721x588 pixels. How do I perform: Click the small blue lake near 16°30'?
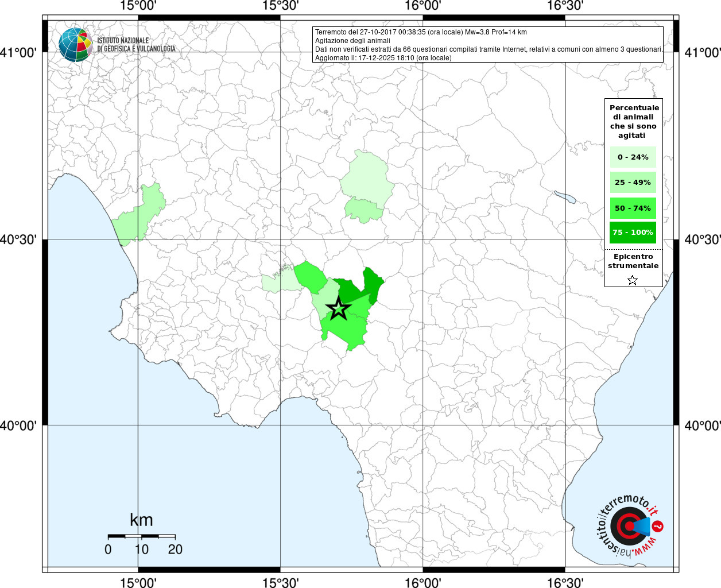coord(565,197)
